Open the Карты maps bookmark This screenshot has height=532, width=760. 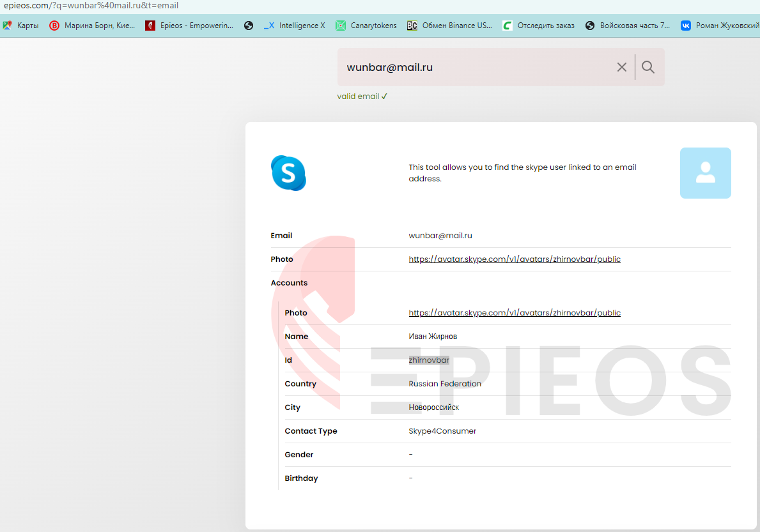tap(20, 26)
